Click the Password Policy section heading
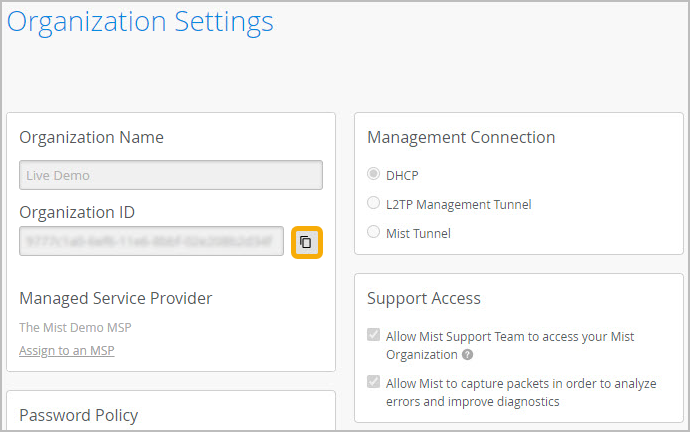690x432 pixels. point(78,415)
